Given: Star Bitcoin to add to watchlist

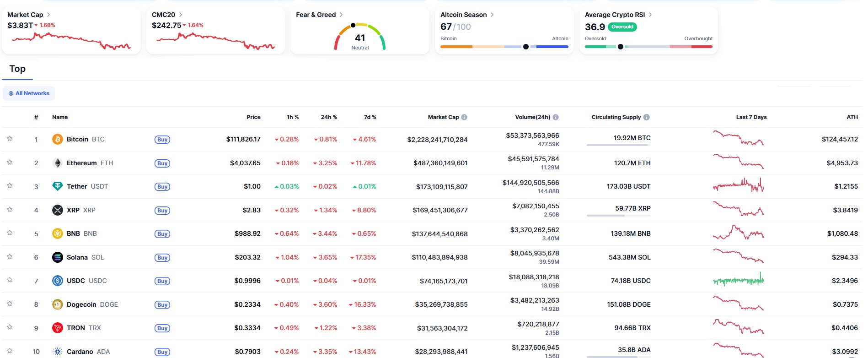Looking at the screenshot, I should coord(10,139).
